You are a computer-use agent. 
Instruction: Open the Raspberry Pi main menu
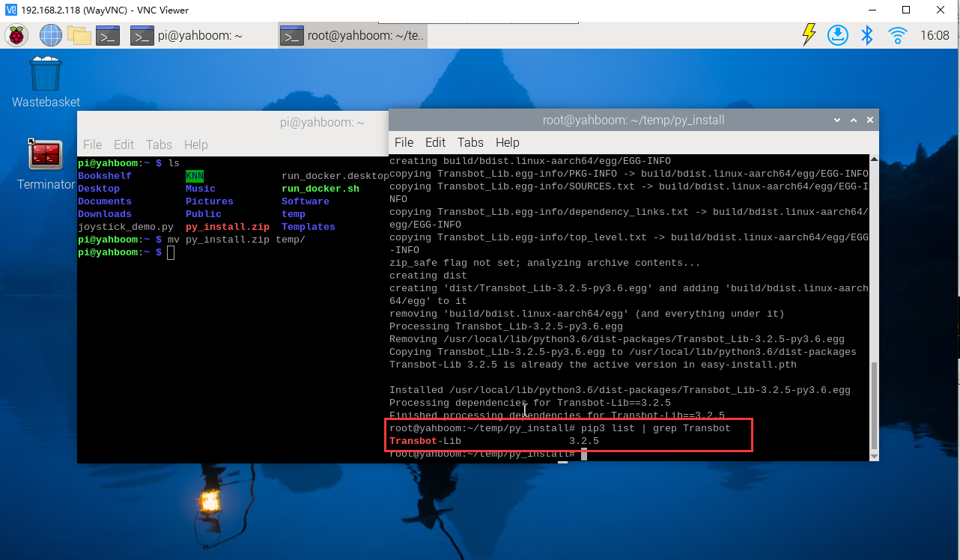[x=16, y=35]
